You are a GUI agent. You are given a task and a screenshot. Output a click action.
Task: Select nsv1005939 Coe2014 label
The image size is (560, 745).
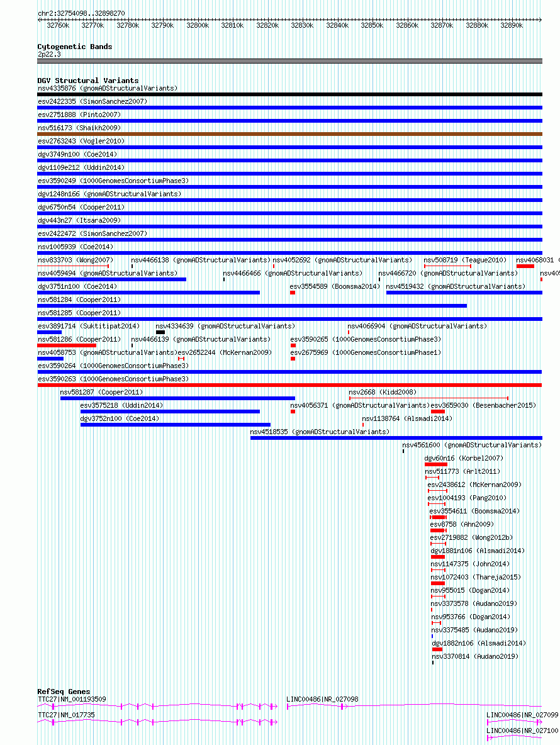click(x=76, y=247)
